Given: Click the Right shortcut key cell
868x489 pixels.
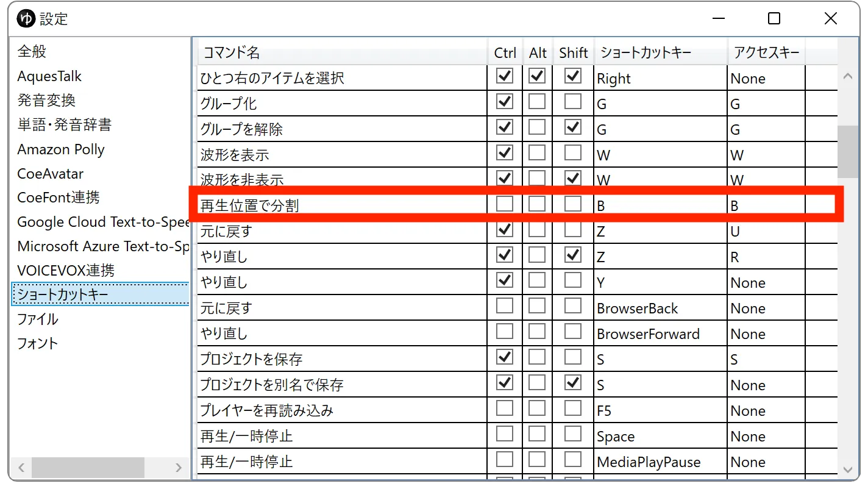Looking at the screenshot, I should point(661,79).
